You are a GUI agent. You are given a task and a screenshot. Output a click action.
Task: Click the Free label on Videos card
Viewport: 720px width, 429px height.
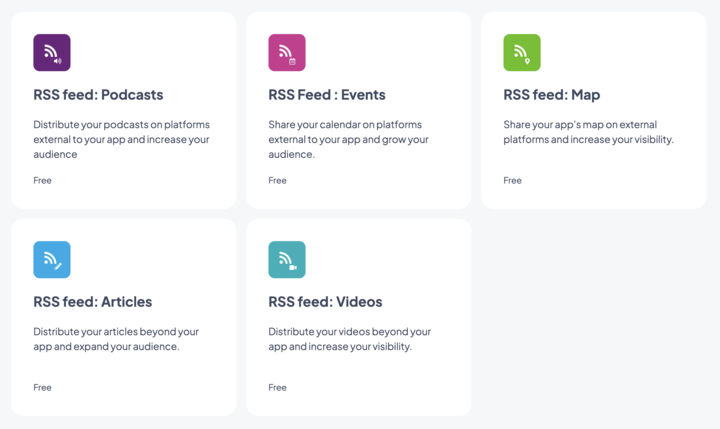pyautogui.click(x=278, y=388)
